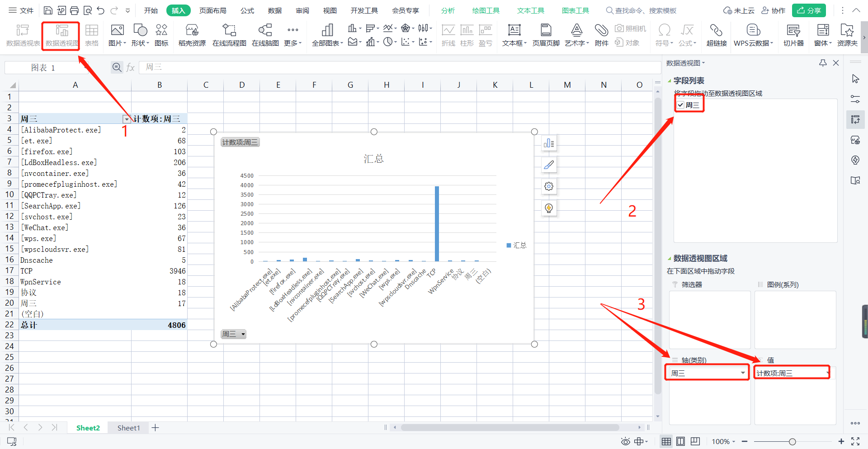Toggle eye protection mode in status bar

coord(625,441)
